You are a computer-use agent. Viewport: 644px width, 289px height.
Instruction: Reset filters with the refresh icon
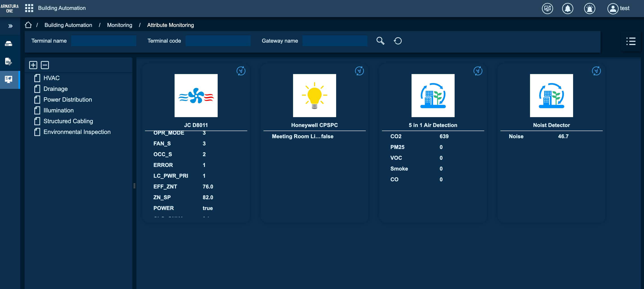(397, 41)
